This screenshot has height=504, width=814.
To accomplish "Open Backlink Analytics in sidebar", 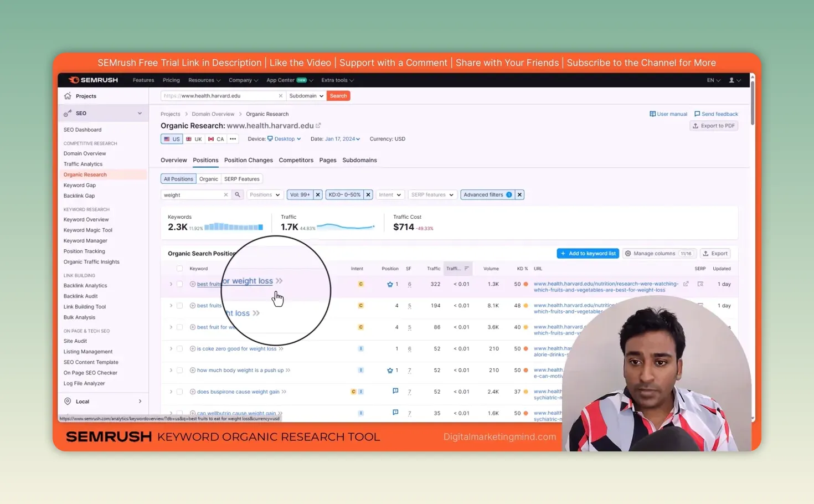I will [85, 286].
